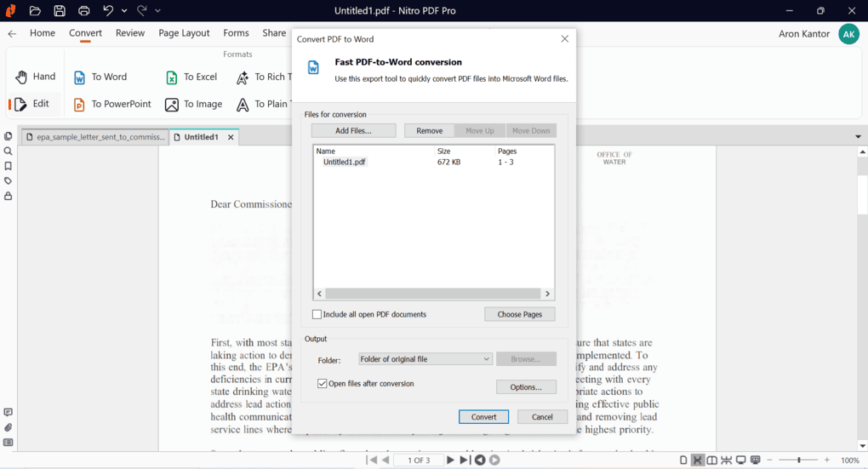The height and width of the screenshot is (469, 868).
Task: Undo the last action
Action: 109,10
